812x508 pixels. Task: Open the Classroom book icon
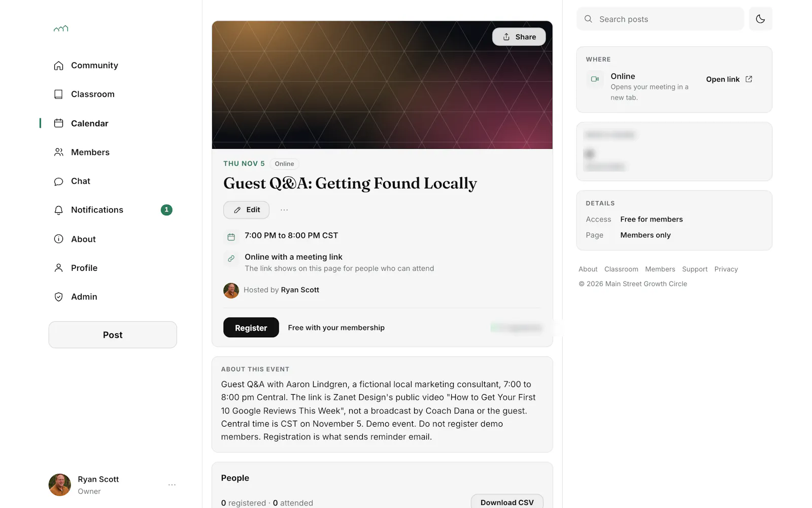pyautogui.click(x=59, y=94)
